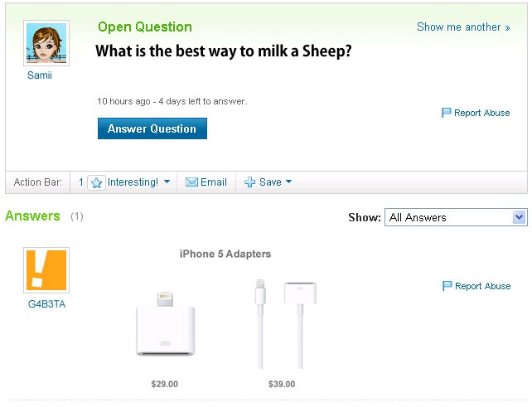Click the Save plus icon
Viewport: 532px width, 407px height.
tap(249, 182)
